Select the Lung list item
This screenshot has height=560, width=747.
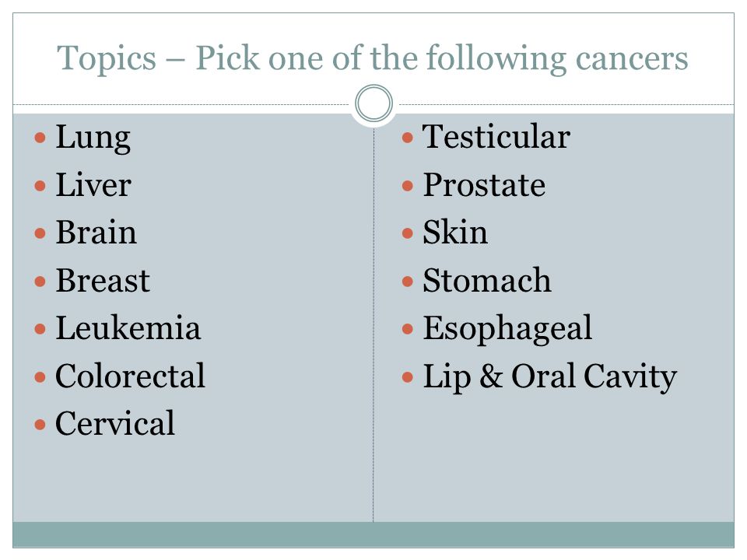93,138
